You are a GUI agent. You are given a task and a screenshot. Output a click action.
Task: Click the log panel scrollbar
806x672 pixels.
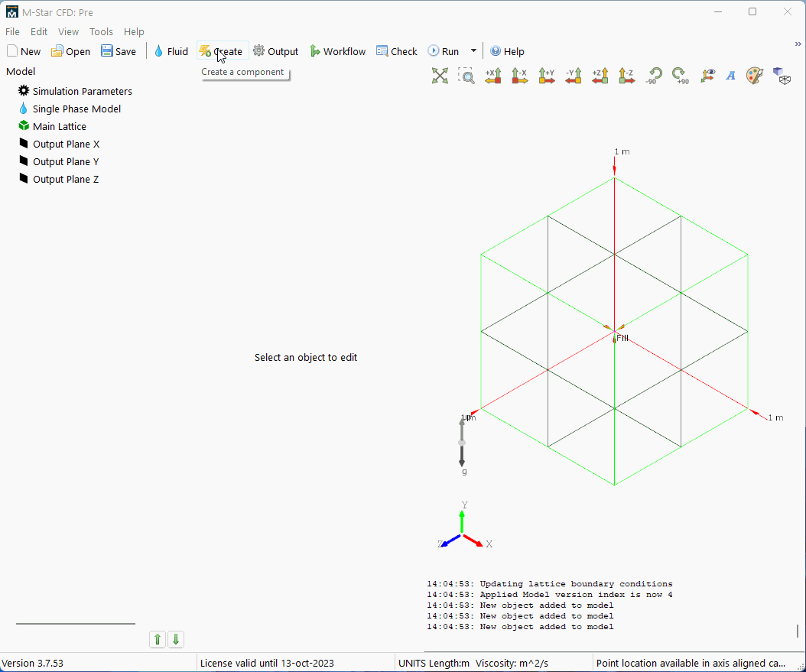point(798,631)
